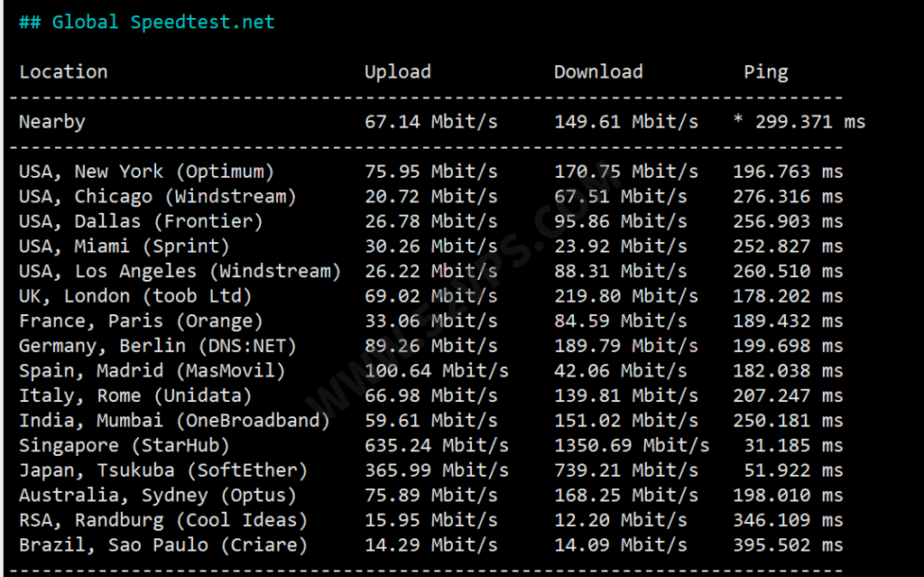The width and height of the screenshot is (924, 577).
Task: Click Singapore ping '31.185 ms'
Action: click(794, 445)
